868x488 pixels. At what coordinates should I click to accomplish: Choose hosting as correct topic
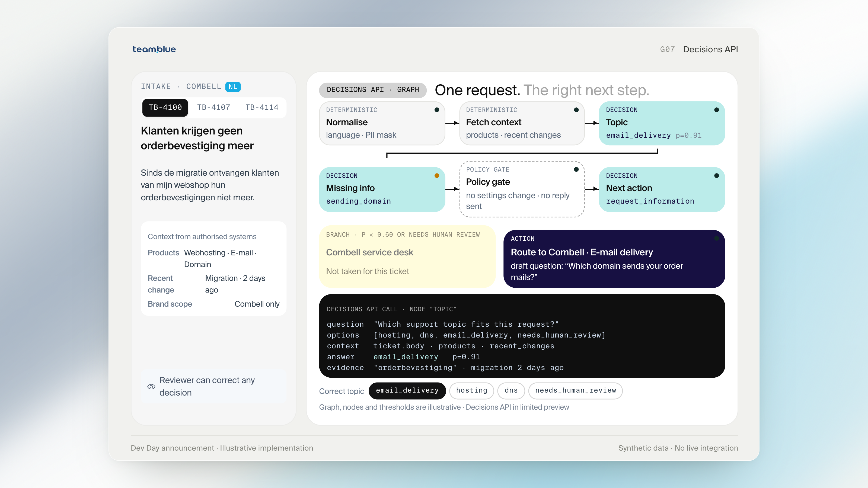tap(471, 390)
